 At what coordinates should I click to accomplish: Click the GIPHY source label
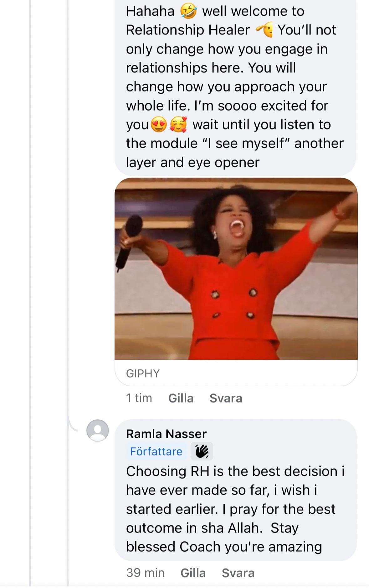[x=143, y=373]
